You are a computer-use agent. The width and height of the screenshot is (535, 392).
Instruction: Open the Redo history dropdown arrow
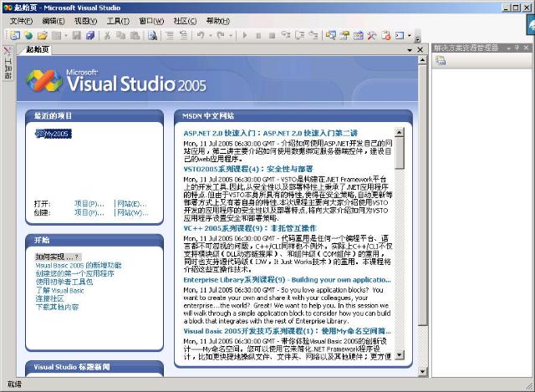231,35
